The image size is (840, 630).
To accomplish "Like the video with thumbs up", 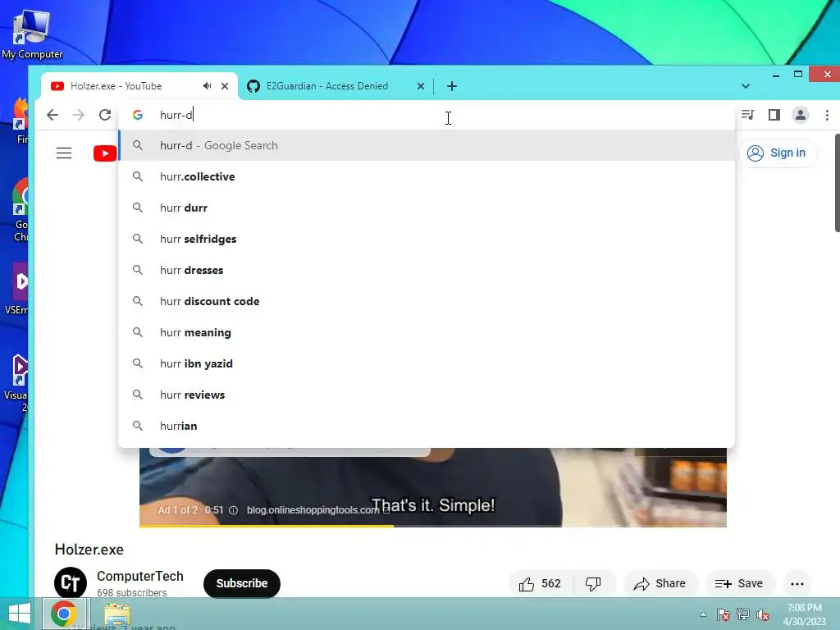I will coord(541,583).
